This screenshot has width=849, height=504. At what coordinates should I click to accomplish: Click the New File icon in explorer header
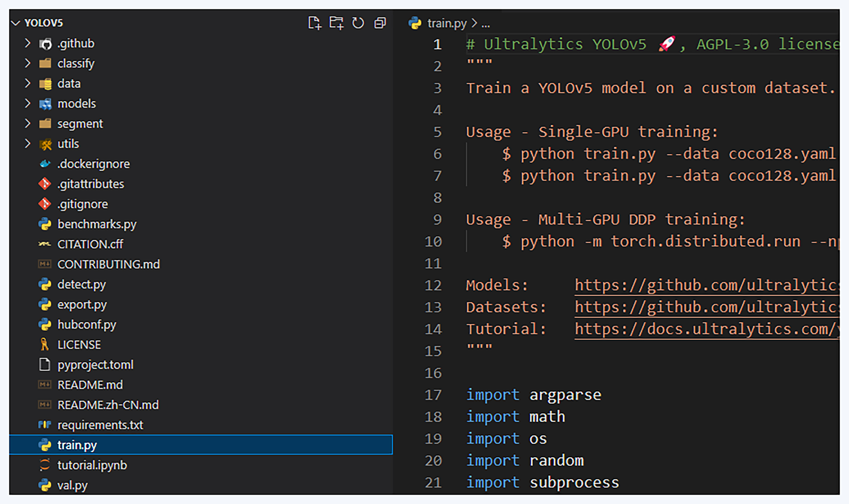coord(314,23)
